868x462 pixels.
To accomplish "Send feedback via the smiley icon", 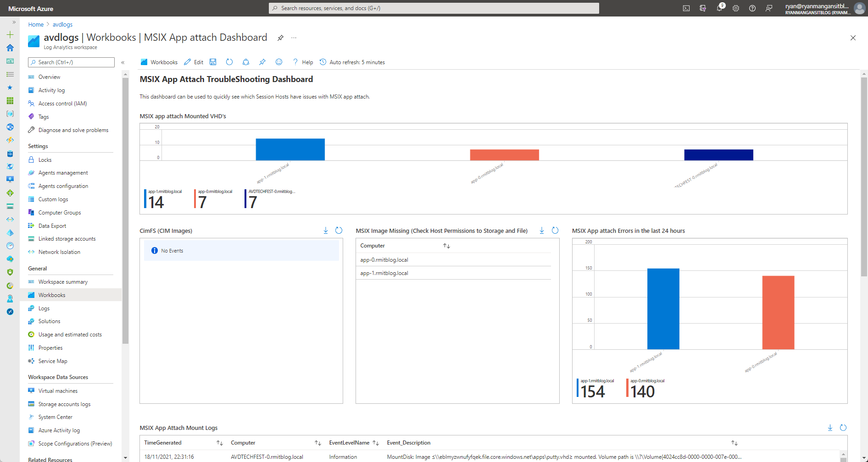I will pyautogui.click(x=279, y=62).
